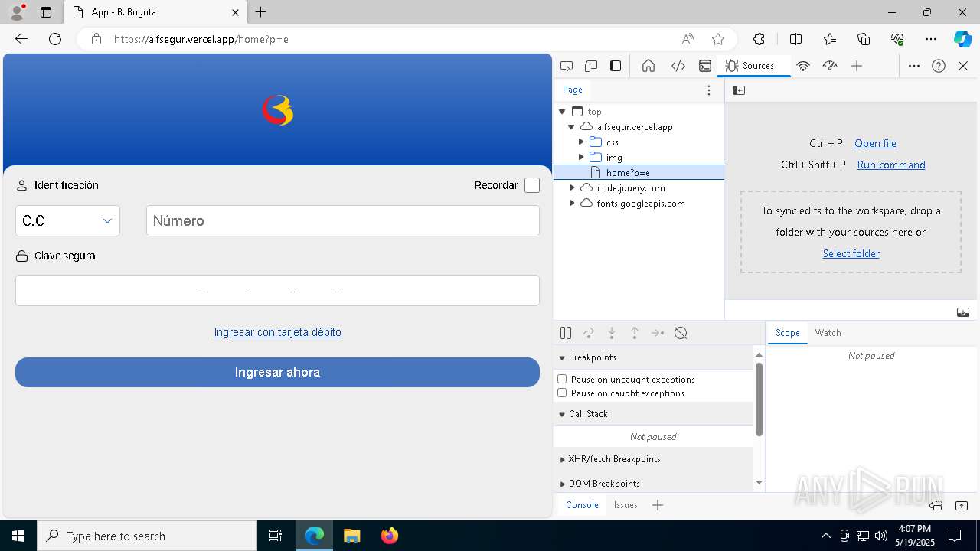This screenshot has width=980, height=551.
Task: Click Step into next function call
Action: click(x=612, y=333)
